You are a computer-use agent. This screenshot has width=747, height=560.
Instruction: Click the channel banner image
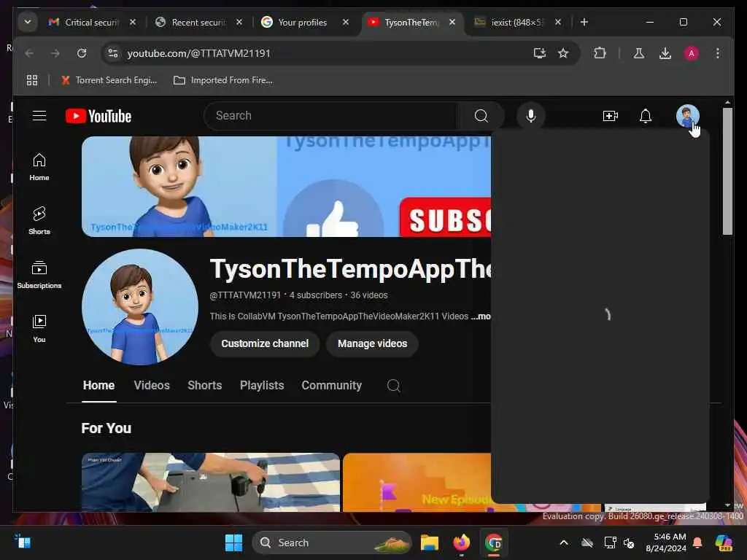pyautogui.click(x=286, y=186)
